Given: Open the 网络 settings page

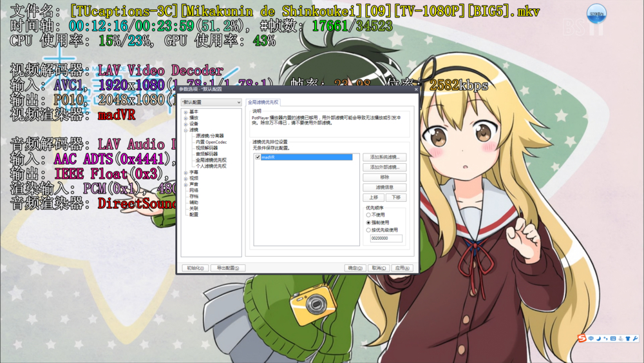Looking at the screenshot, I should [x=194, y=190].
